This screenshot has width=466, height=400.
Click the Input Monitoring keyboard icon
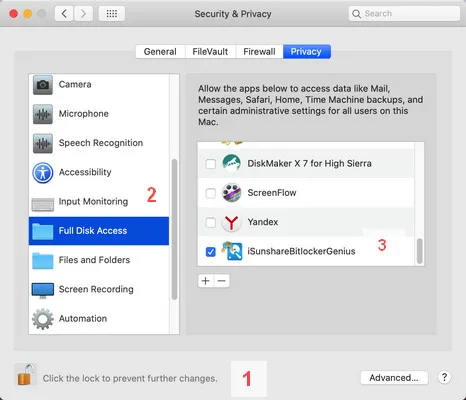point(43,204)
